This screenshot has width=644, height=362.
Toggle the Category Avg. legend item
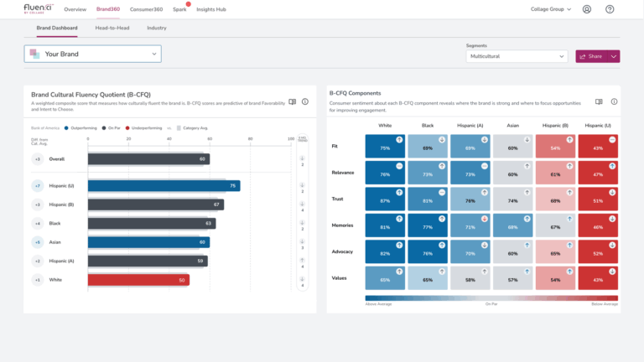[193, 128]
